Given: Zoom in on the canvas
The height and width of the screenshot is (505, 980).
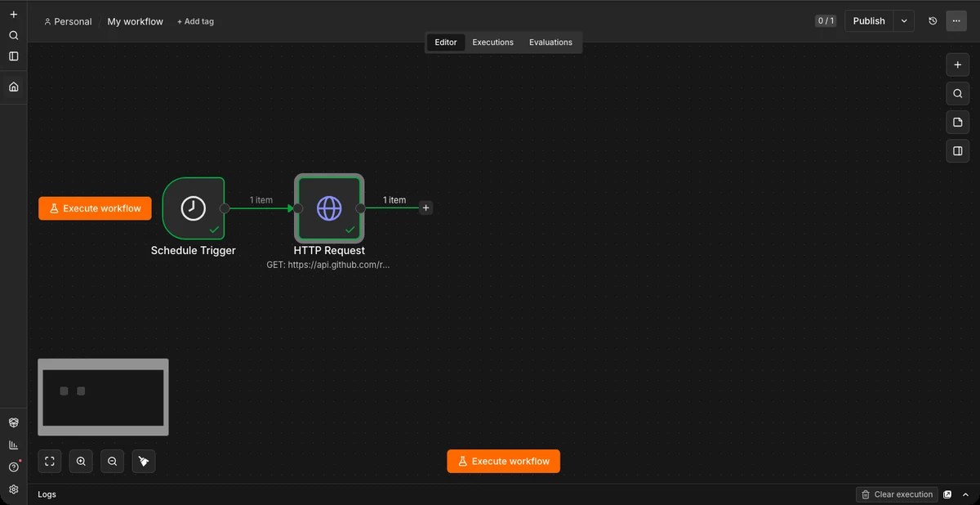Looking at the screenshot, I should [81, 462].
